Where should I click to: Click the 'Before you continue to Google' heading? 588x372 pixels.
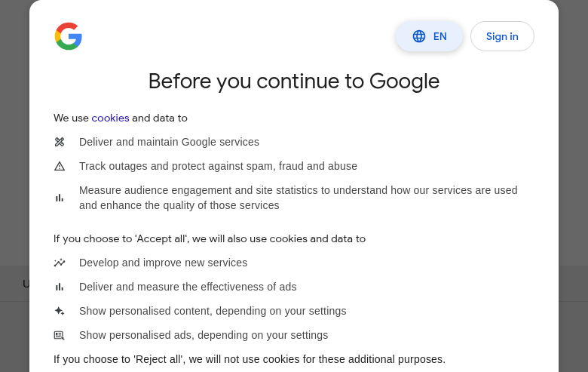294,81
